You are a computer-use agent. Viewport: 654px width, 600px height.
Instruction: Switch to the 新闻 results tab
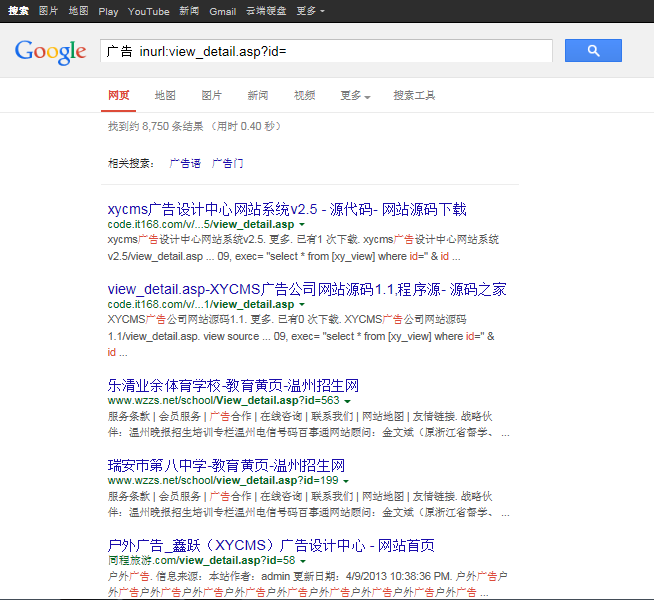(258, 95)
